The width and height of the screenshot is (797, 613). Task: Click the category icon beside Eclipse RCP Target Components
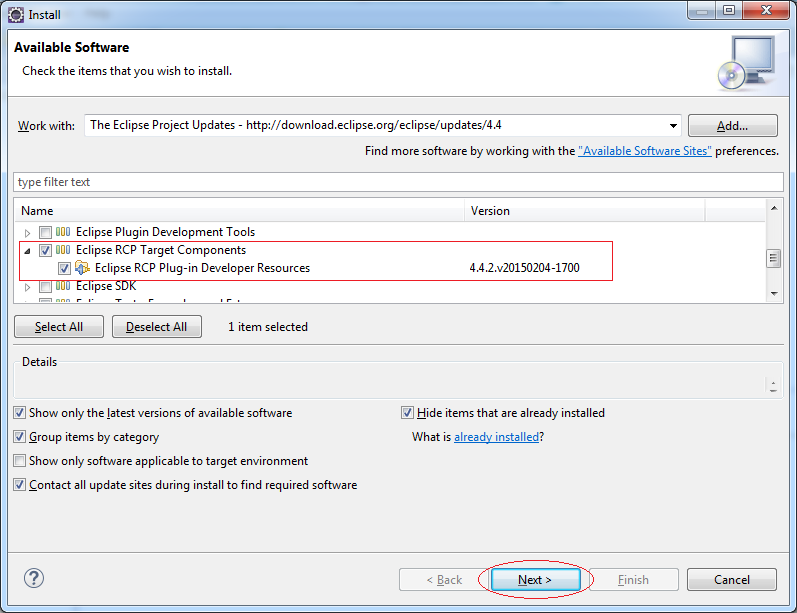pyautogui.click(x=63, y=250)
